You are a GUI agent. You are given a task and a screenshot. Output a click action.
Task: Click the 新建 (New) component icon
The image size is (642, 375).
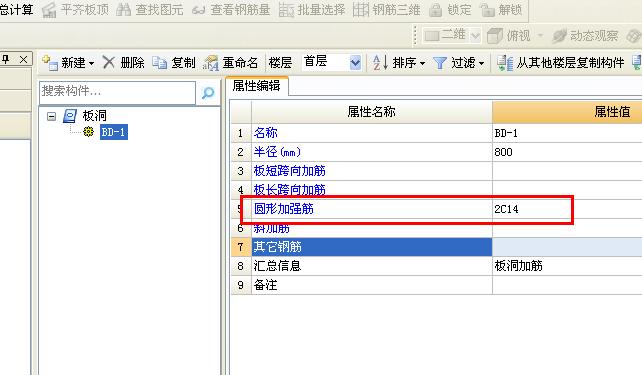point(50,63)
